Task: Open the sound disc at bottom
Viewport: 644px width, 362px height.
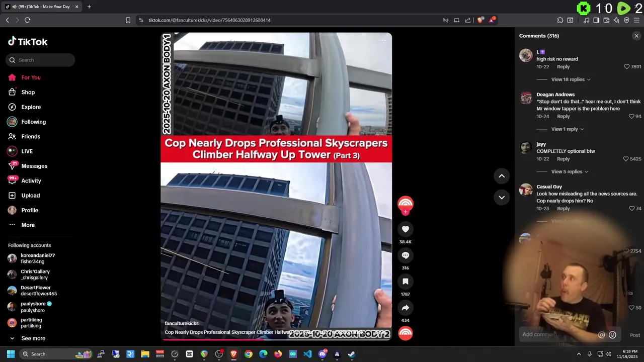Action: coord(405,333)
